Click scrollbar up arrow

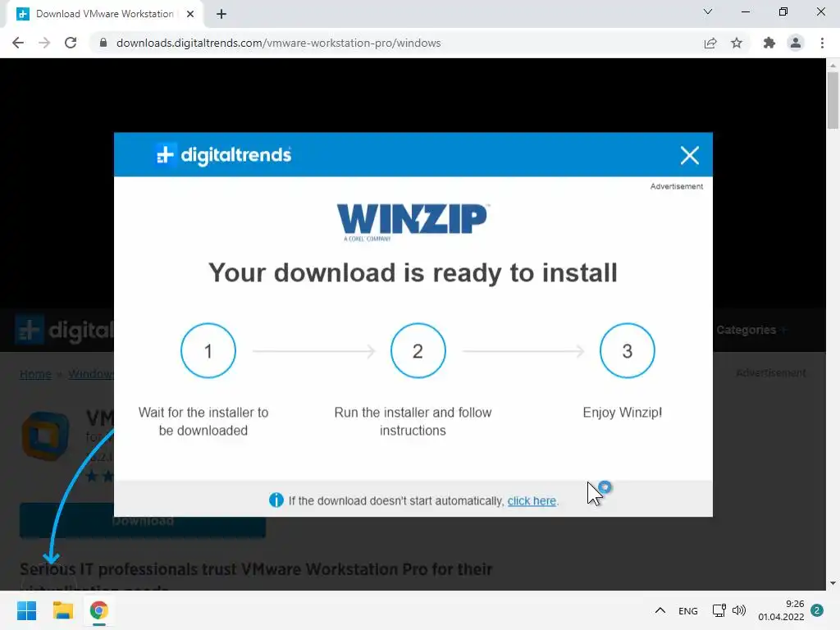(x=833, y=66)
